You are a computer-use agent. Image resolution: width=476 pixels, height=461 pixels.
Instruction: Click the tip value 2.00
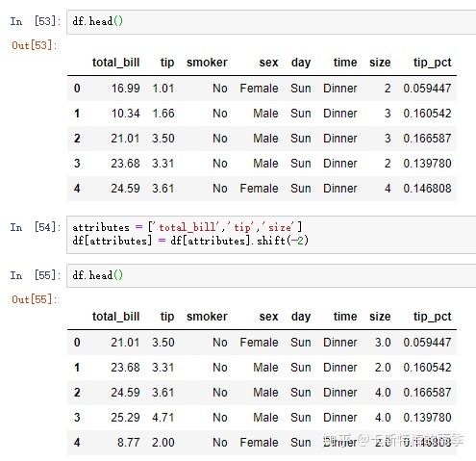coord(163,443)
